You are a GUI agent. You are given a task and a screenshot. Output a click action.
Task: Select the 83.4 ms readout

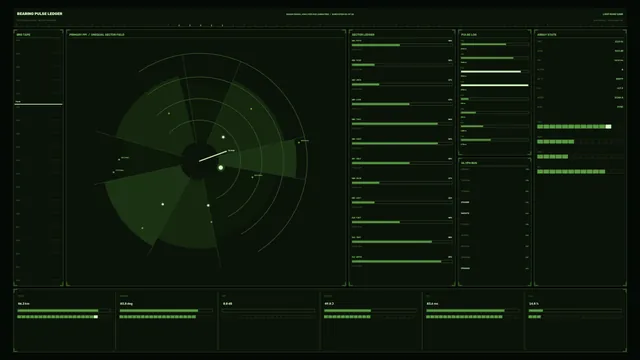[x=432, y=304]
